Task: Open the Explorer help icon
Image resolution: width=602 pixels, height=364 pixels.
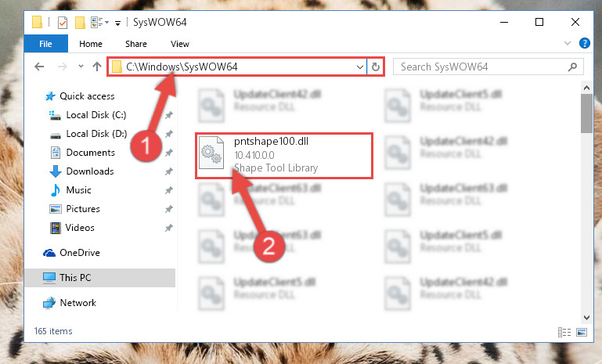Action: (x=584, y=43)
